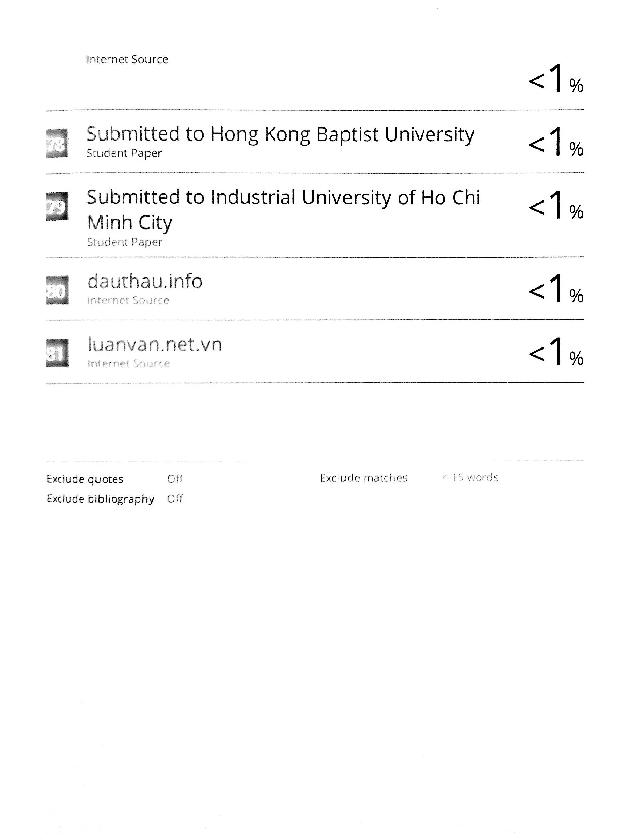Click the Internet Source label at page top

pos(127,60)
